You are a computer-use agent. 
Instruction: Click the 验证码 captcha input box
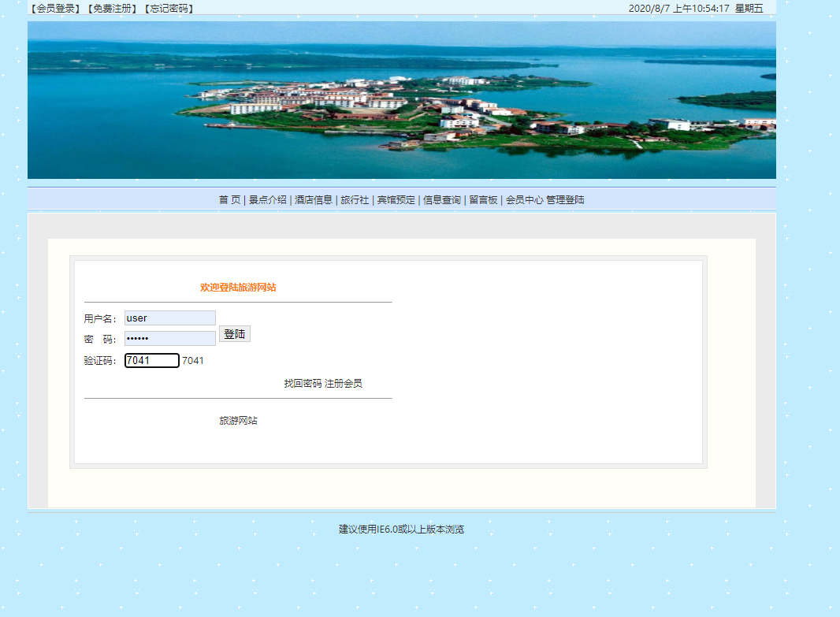pyautogui.click(x=151, y=360)
